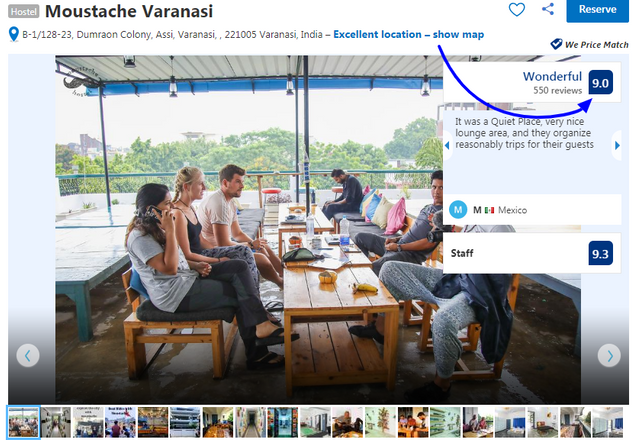Open "Excellent location – show map" link

click(409, 34)
